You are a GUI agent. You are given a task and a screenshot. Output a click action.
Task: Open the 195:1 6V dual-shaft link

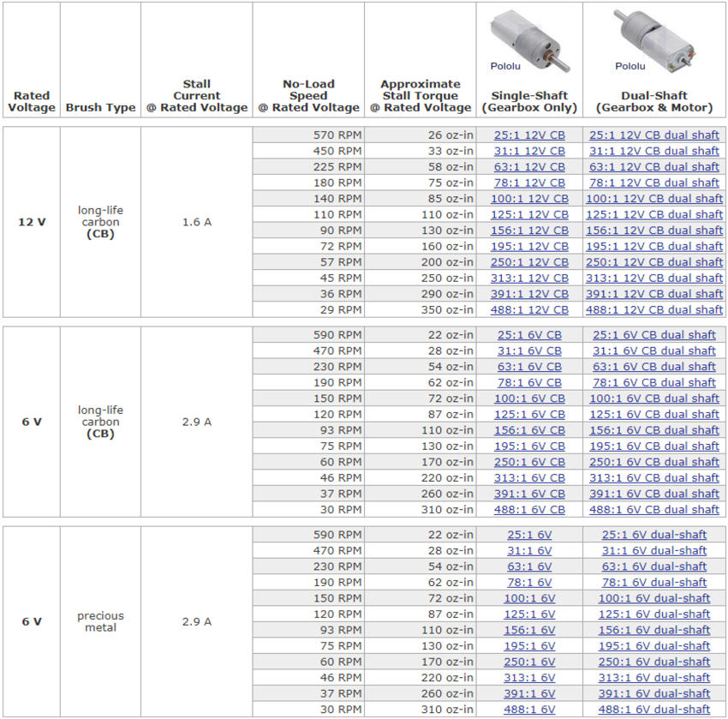654,645
